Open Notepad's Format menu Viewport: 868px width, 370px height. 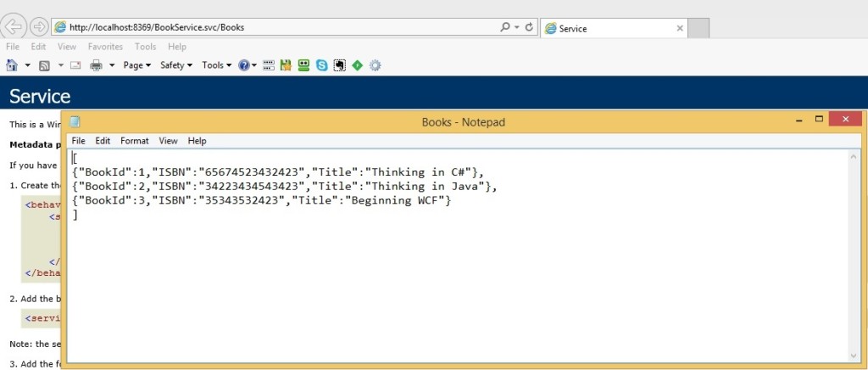coord(134,141)
